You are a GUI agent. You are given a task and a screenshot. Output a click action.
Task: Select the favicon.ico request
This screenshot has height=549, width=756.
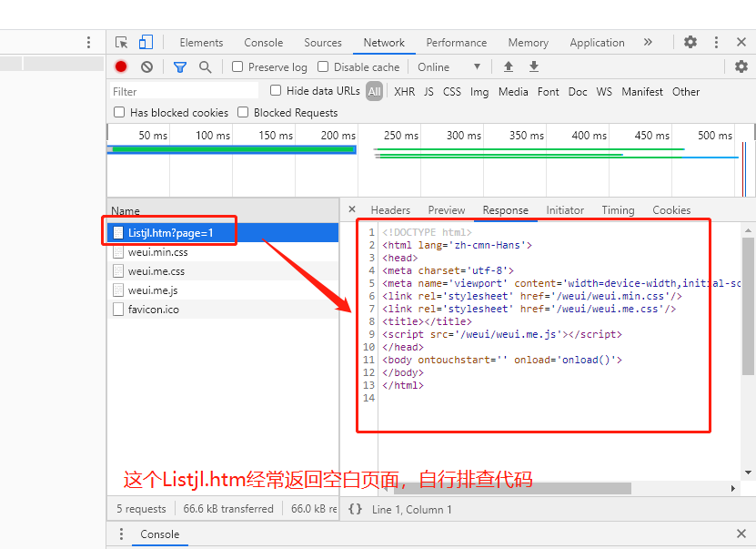pos(223,310)
